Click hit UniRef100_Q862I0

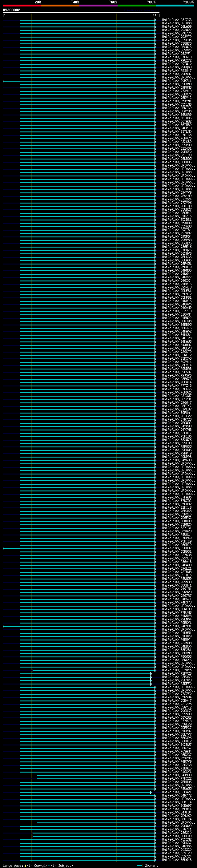click(177, 833)
